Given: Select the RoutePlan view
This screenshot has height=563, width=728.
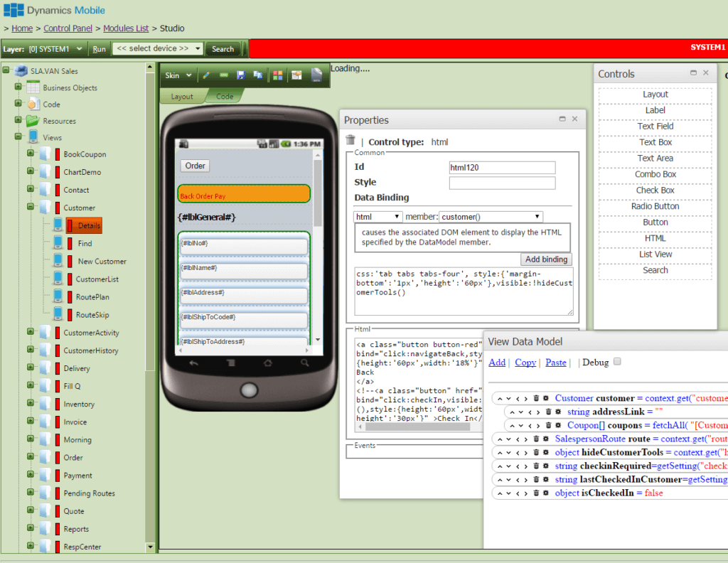Looking at the screenshot, I should pos(92,297).
